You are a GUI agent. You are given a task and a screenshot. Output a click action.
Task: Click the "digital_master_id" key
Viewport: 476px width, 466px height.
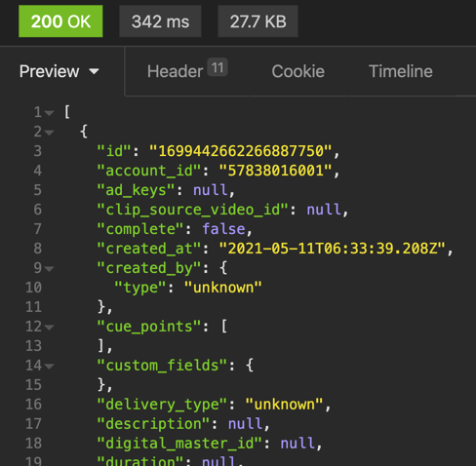click(179, 444)
